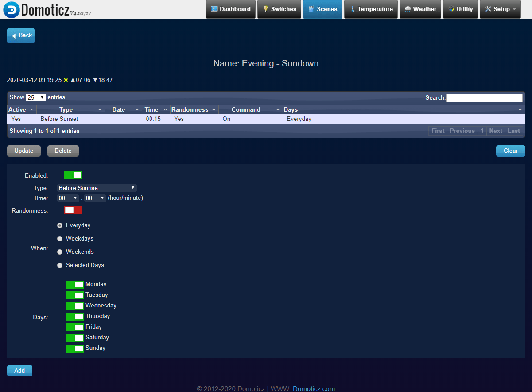Click the Setup tools icon
This screenshot has height=392, width=532.
click(x=488, y=9)
